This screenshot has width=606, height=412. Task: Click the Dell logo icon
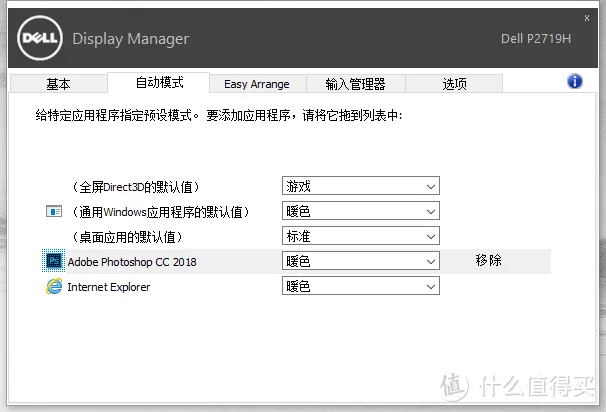pos(40,38)
